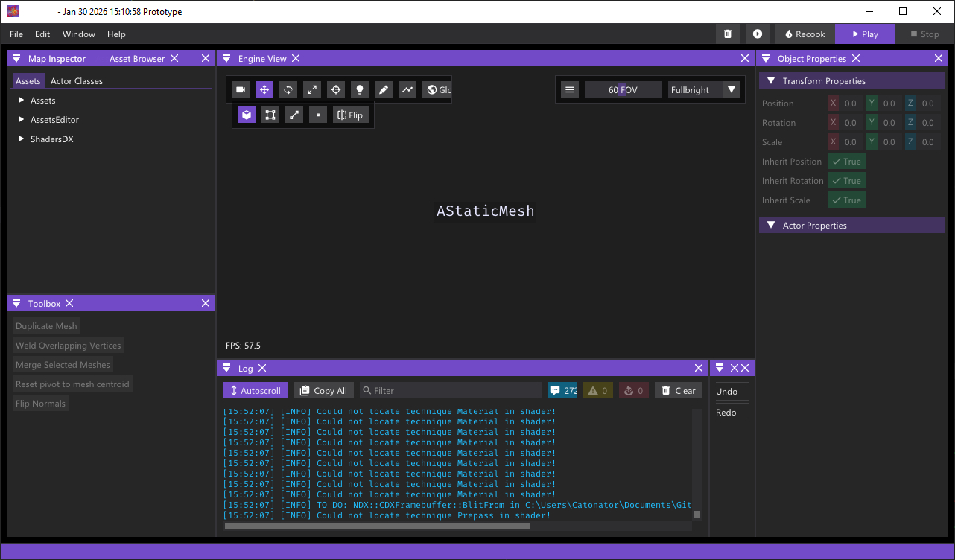Click the log Filter text field

click(454, 390)
